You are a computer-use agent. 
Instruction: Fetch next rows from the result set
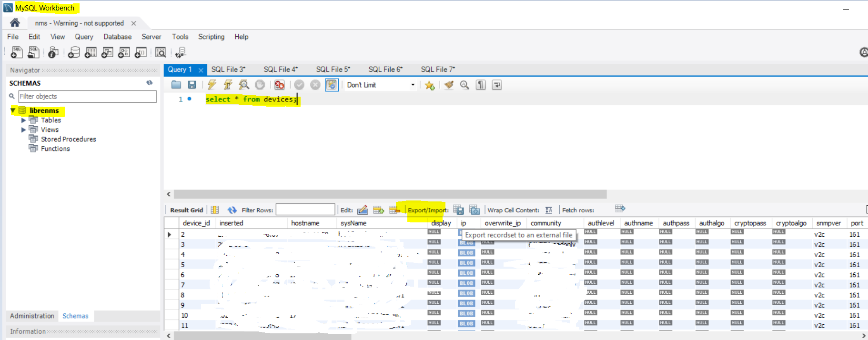[620, 208]
